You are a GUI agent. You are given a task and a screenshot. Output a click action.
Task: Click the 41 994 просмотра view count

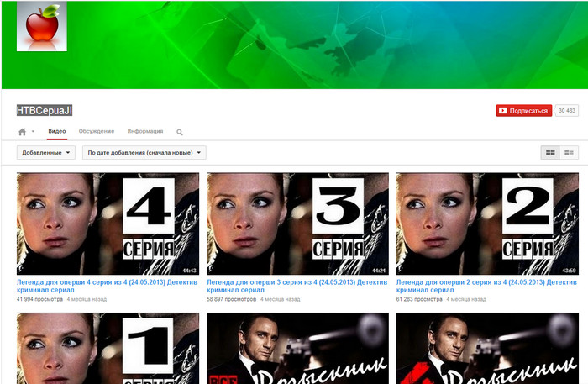click(39, 299)
